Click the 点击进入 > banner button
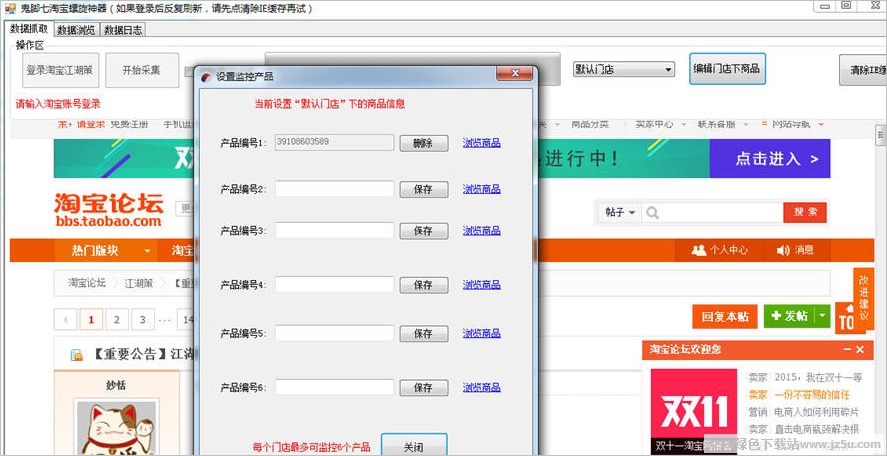This screenshot has height=456, width=887. [770, 159]
